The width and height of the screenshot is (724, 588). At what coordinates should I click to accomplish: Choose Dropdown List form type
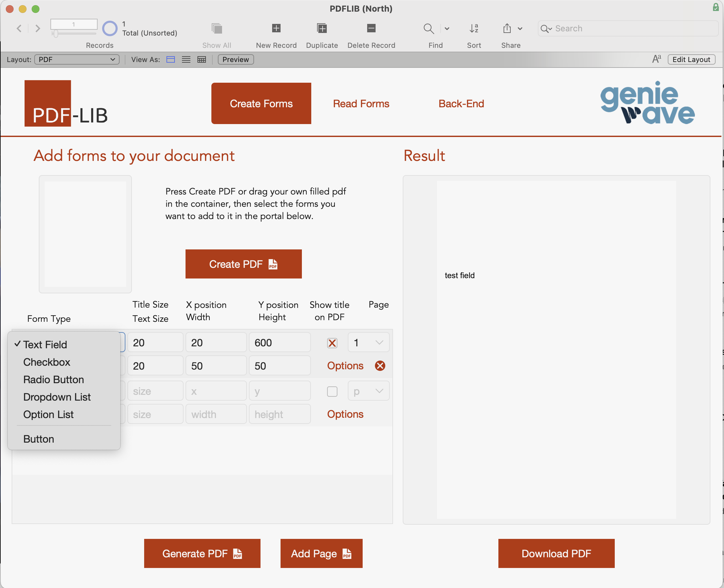tap(64, 397)
